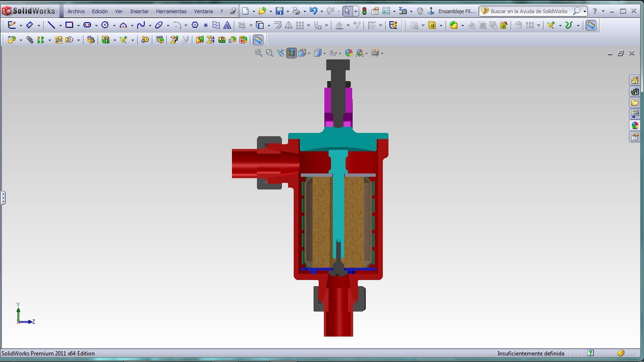Screen dimensions: 644x362
Task: Select the Polygon sketch tool
Action: (195, 25)
